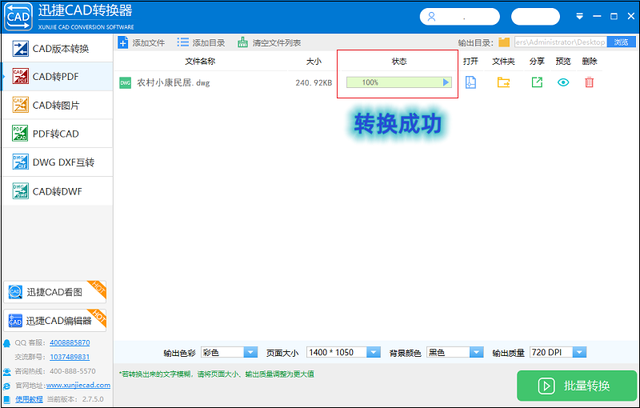Click the 添加目录 toolbar button
640x408 pixels.
[x=201, y=42]
